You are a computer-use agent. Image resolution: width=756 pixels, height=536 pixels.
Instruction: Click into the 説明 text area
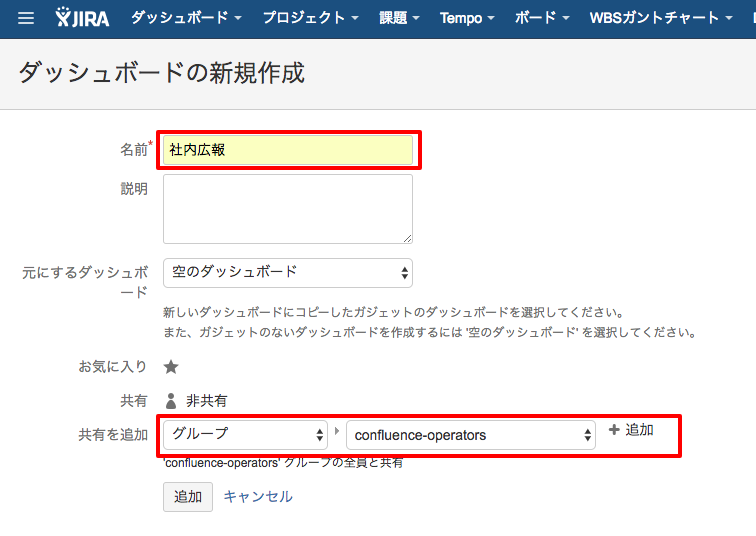pyautogui.click(x=288, y=209)
